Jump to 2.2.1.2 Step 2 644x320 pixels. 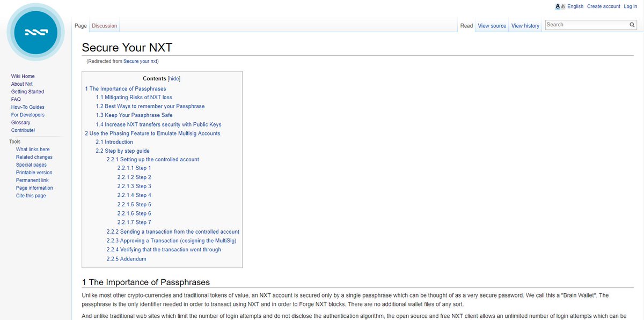(134, 177)
